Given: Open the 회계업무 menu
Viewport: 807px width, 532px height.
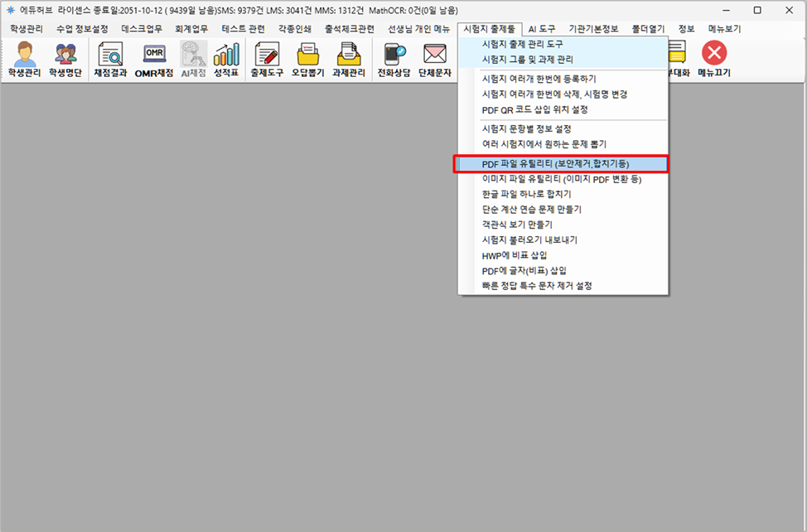Looking at the screenshot, I should 191,28.
